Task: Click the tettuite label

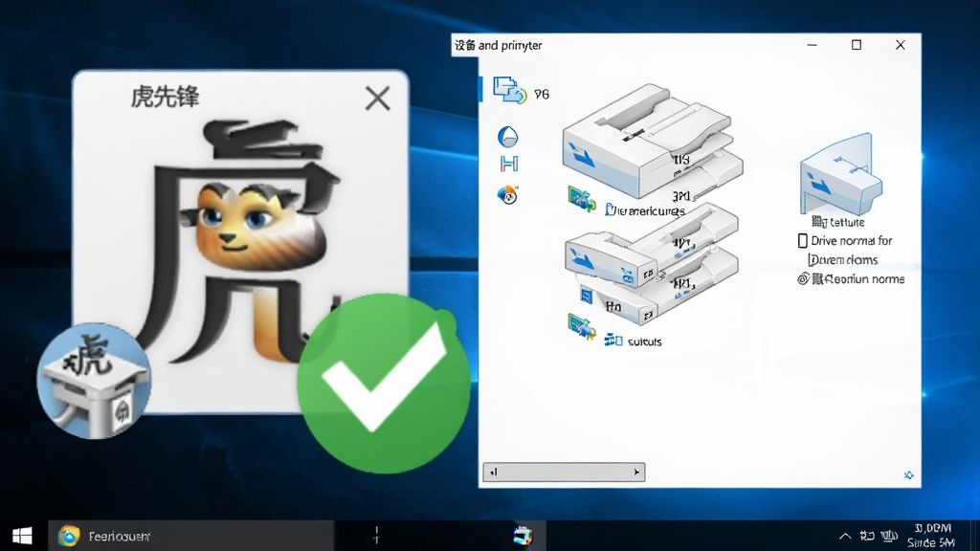Action: coord(838,222)
